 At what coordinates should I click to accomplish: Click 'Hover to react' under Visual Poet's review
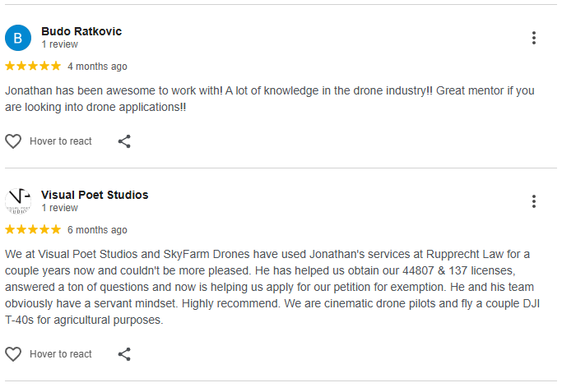(61, 354)
